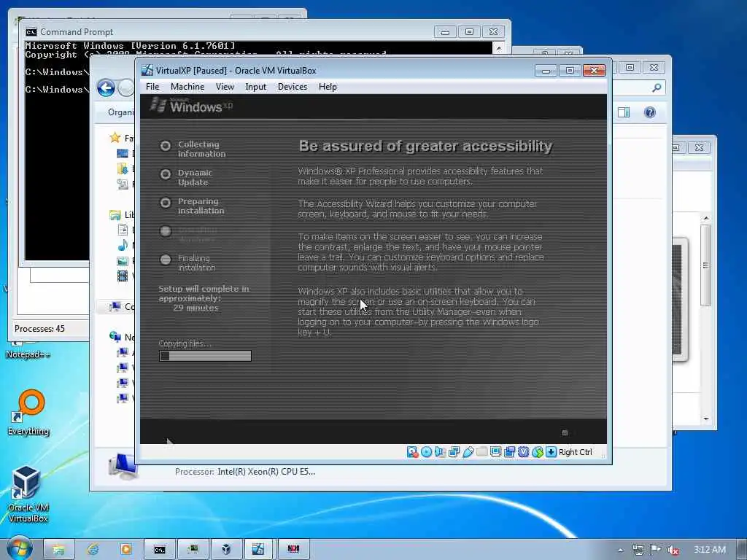
Task: Open the Oracle VM VirtualBox desktop shortcut
Action: (x=28, y=494)
